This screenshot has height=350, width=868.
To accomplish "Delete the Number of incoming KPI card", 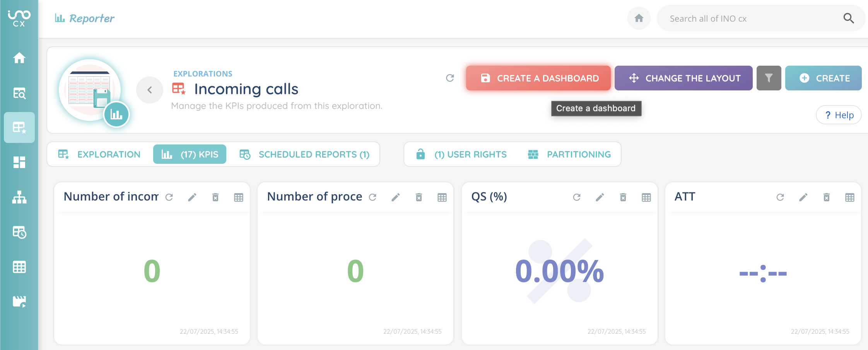I will click(215, 197).
